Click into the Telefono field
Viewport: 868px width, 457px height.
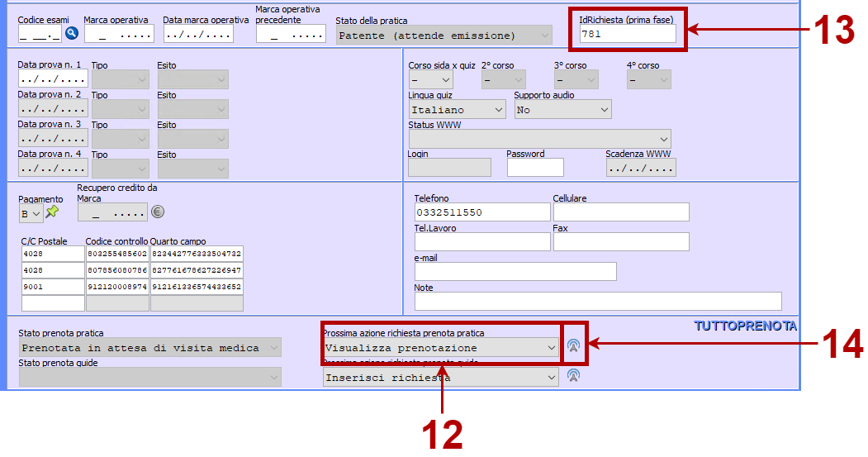481,212
